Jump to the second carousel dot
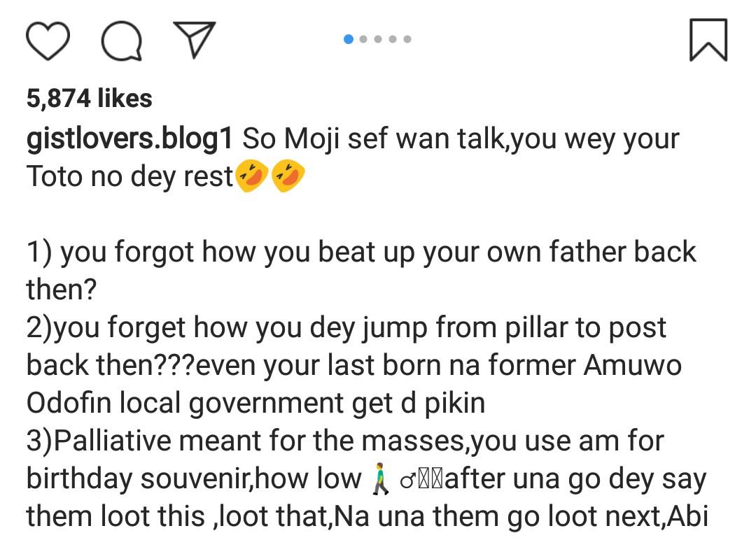 tap(363, 39)
